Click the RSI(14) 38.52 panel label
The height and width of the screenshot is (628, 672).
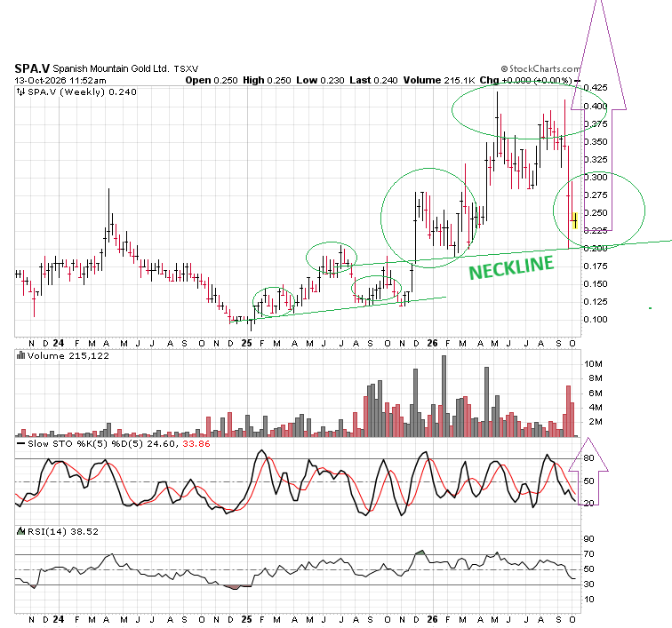63,531
